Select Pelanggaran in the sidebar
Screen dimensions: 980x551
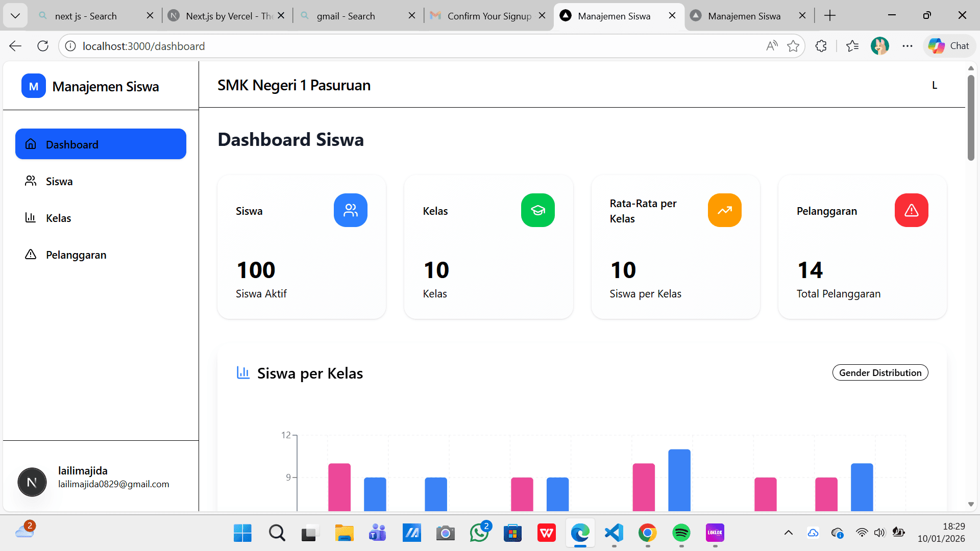(101, 255)
